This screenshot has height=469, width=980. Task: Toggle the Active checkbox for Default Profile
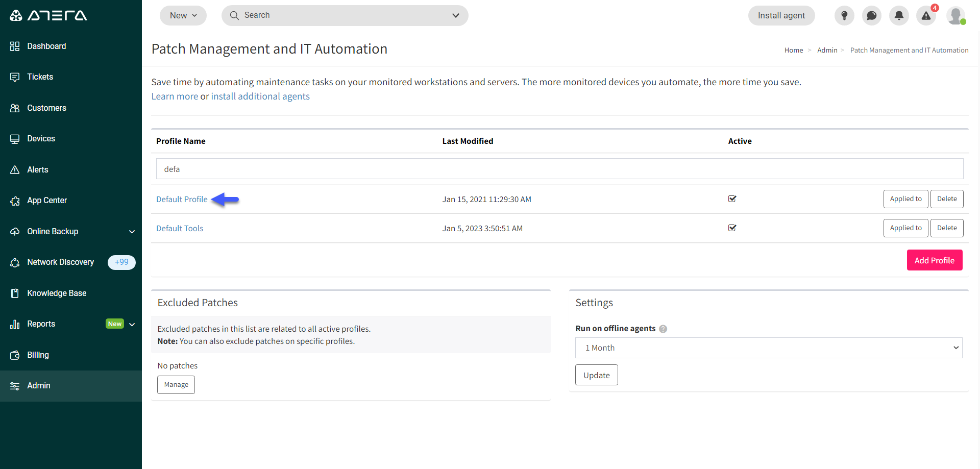click(732, 199)
